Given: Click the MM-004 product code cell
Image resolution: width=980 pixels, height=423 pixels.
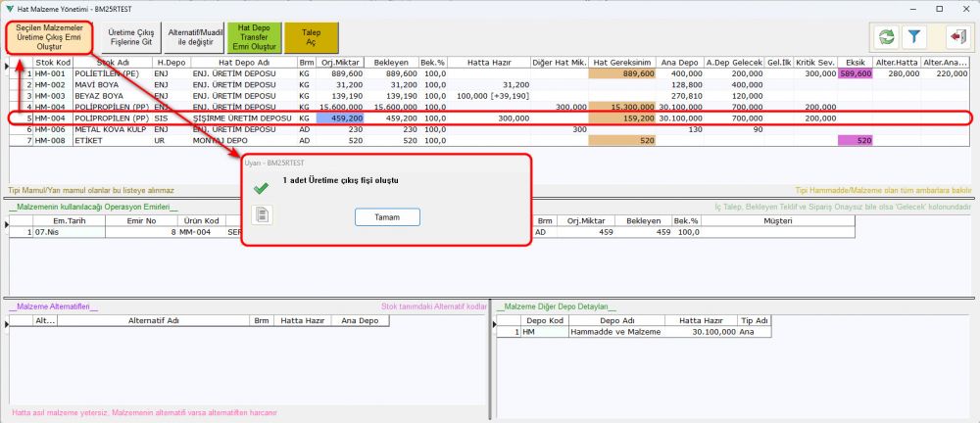Looking at the screenshot, I should pos(201,232).
